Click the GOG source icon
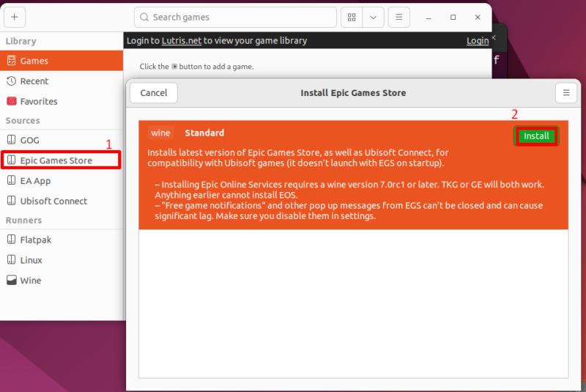Viewport: 586px width, 392px height. click(12, 140)
